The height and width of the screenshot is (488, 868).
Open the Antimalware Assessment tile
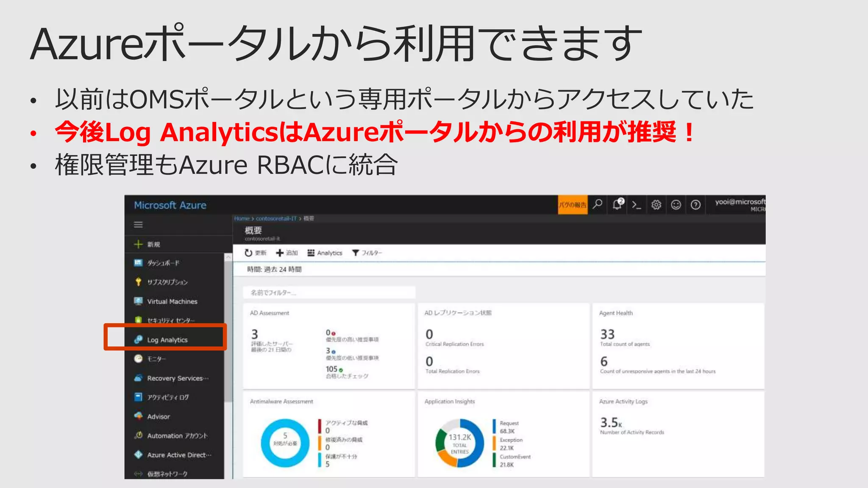coord(329,434)
